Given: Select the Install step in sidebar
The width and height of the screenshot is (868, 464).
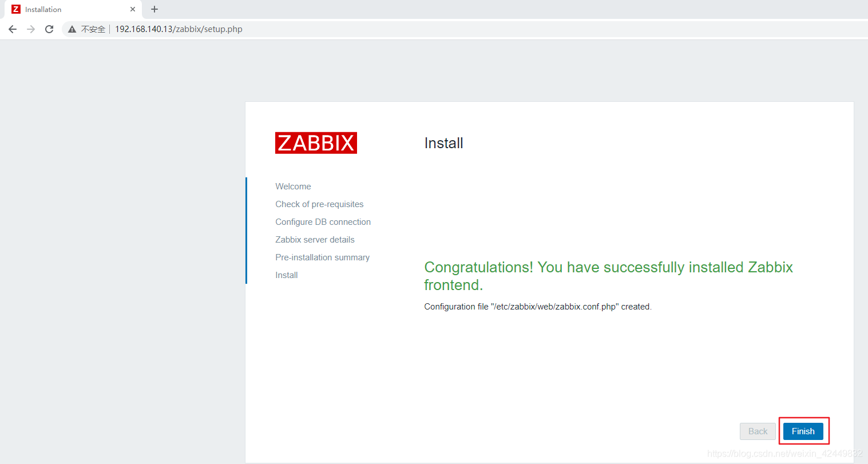Looking at the screenshot, I should [286, 275].
